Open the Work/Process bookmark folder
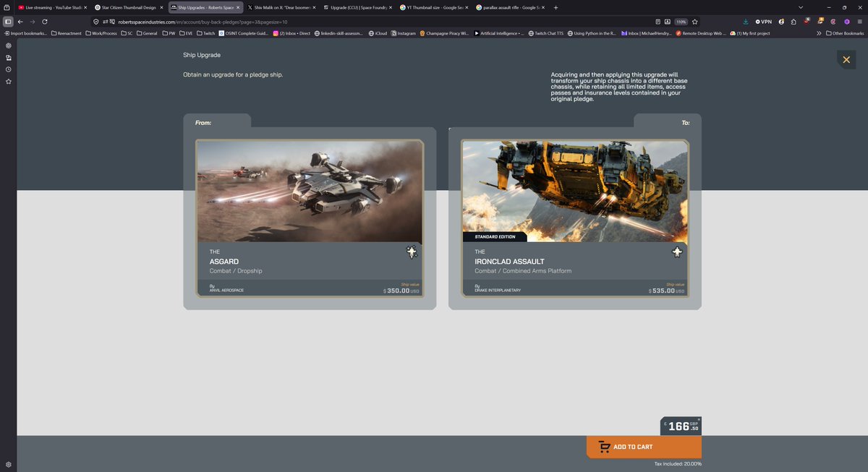 (x=101, y=33)
